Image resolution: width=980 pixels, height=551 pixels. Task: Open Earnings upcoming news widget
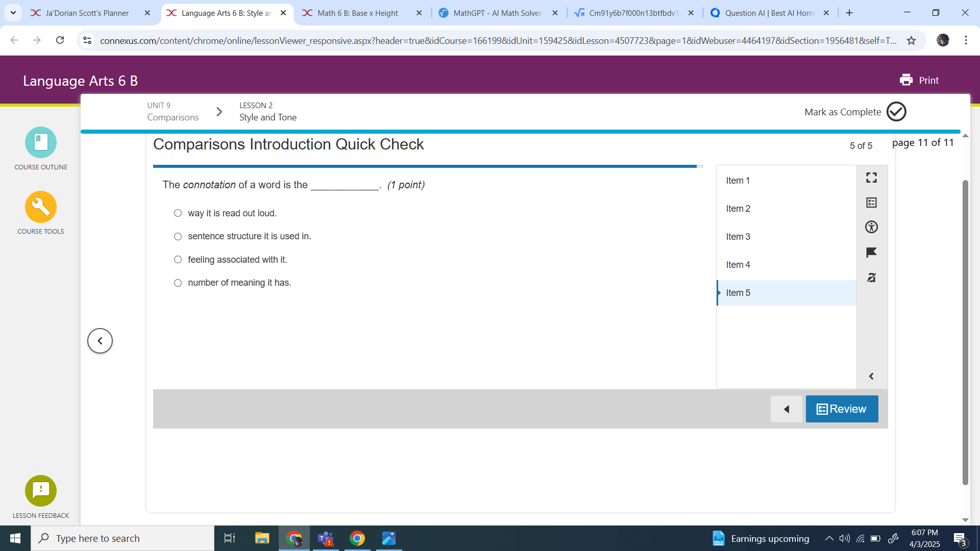(761, 538)
